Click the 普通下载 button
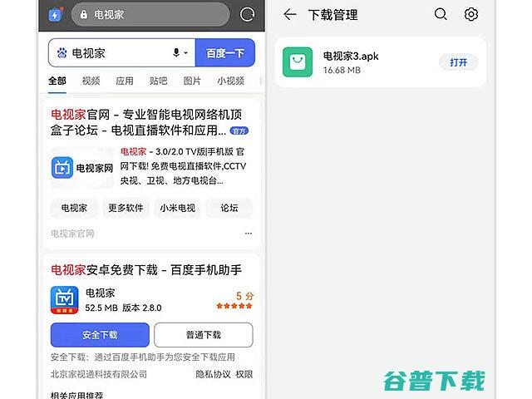532x399 pixels. pyautogui.click(x=203, y=335)
